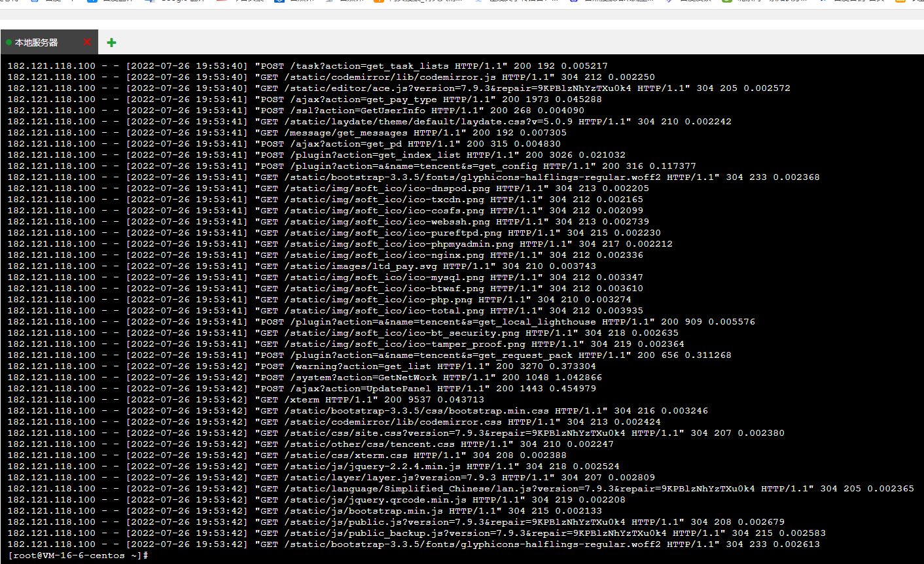Close the 本地服务器 terminal tab
This screenshot has height=564, width=924.
pyautogui.click(x=87, y=42)
